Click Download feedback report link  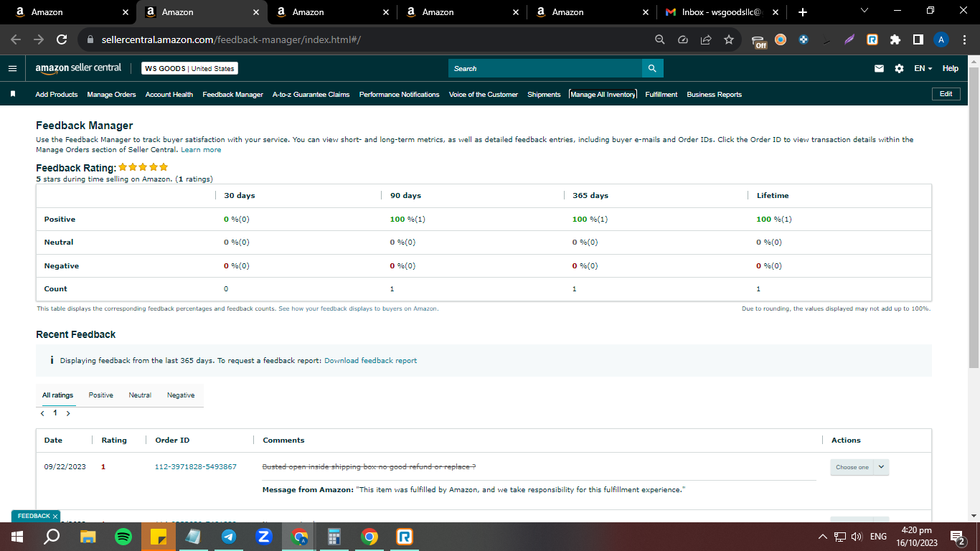coord(370,361)
